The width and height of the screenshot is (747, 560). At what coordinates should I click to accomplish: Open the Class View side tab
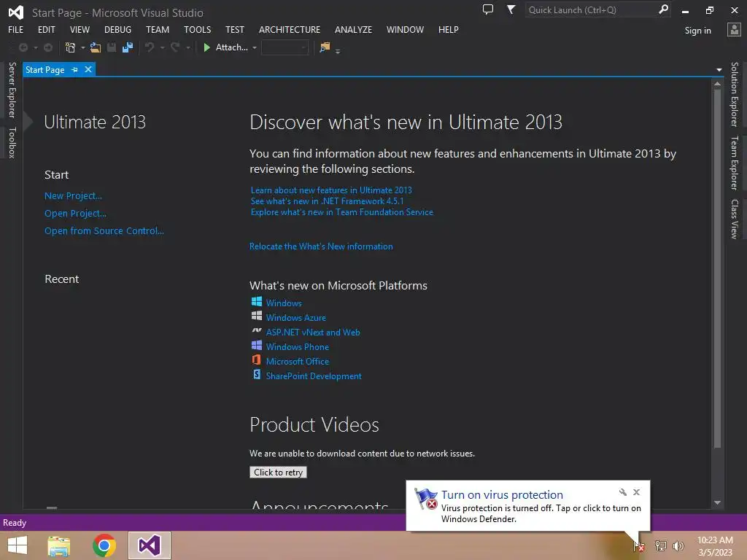tap(735, 219)
